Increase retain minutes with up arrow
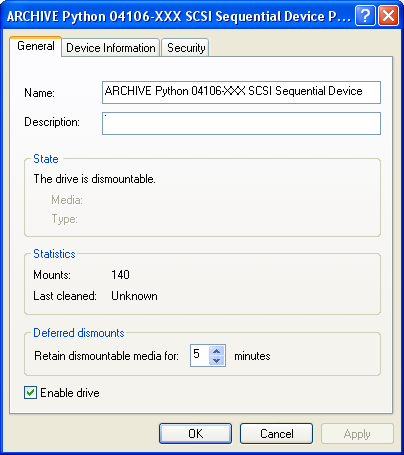Screen dimensions: 404x455 tap(217, 351)
